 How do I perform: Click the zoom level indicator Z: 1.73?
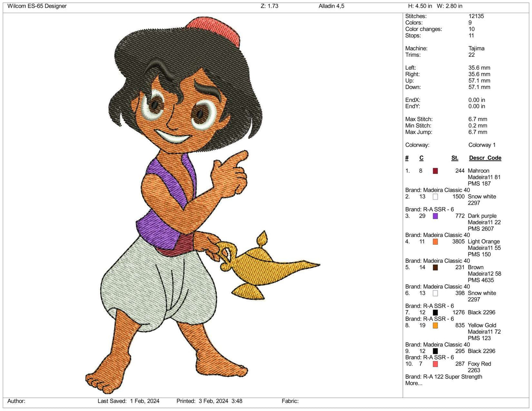(x=267, y=6)
